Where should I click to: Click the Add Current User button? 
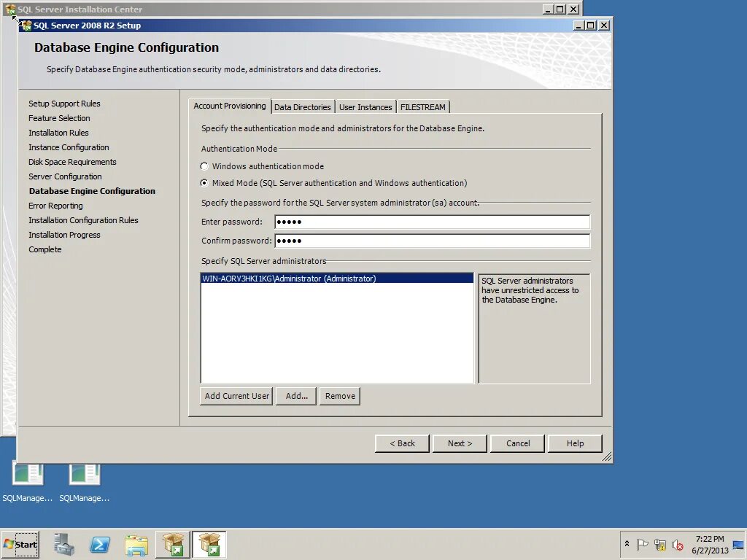(x=237, y=396)
